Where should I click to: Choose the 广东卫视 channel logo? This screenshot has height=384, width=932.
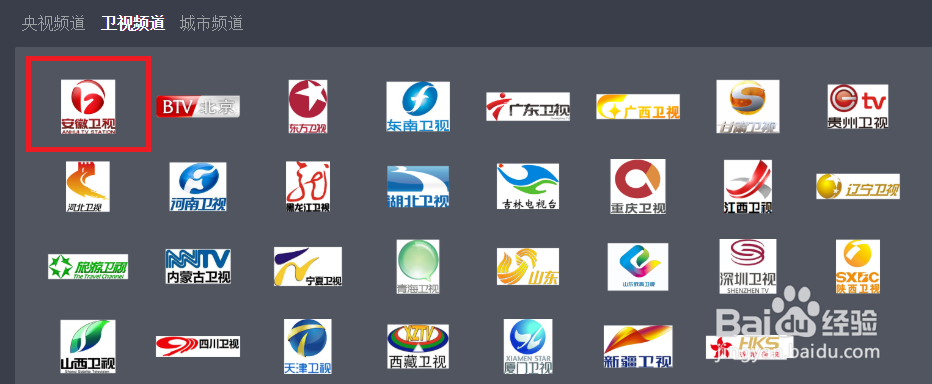point(528,106)
